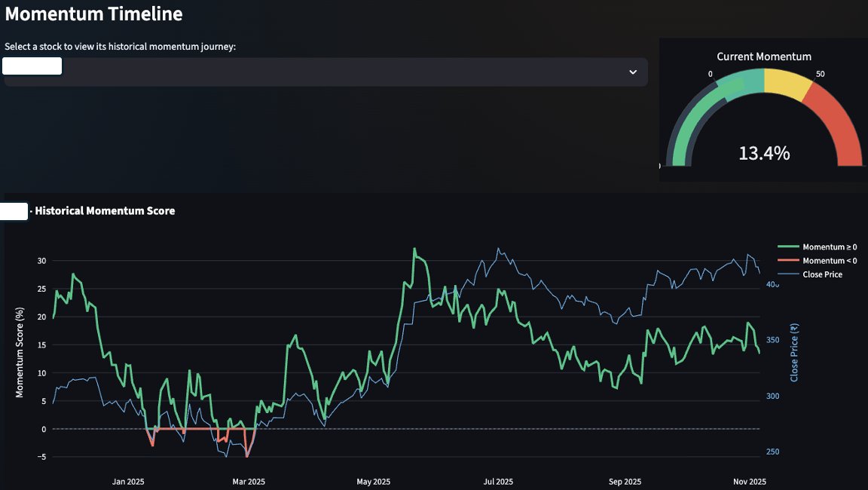This screenshot has height=490, width=868.
Task: Toggle the "Momentum < 0" legend entry
Action: coord(826,260)
